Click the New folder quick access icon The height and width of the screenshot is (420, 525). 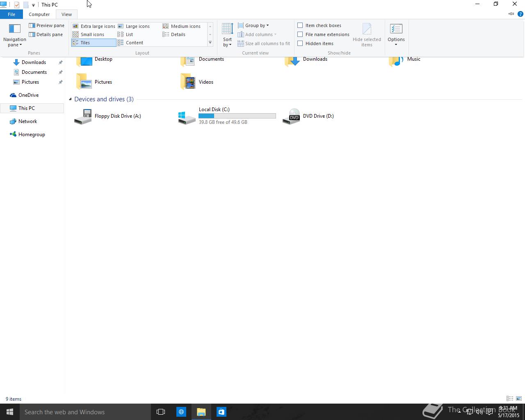click(25, 5)
